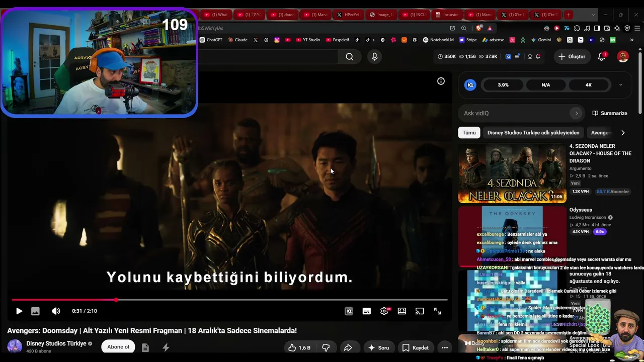This screenshot has height=362, width=644.
Task: Create content with the Oluştur button
Action: (x=572, y=57)
